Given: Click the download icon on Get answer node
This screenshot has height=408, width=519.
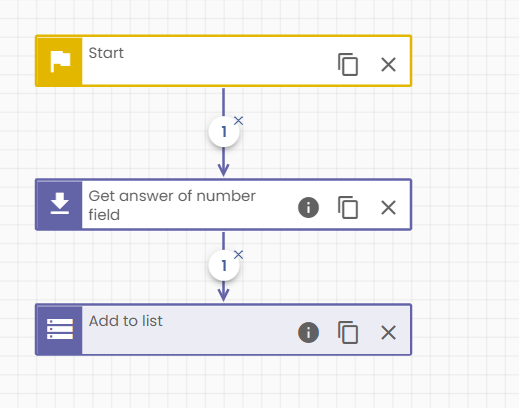Looking at the screenshot, I should [60, 204].
